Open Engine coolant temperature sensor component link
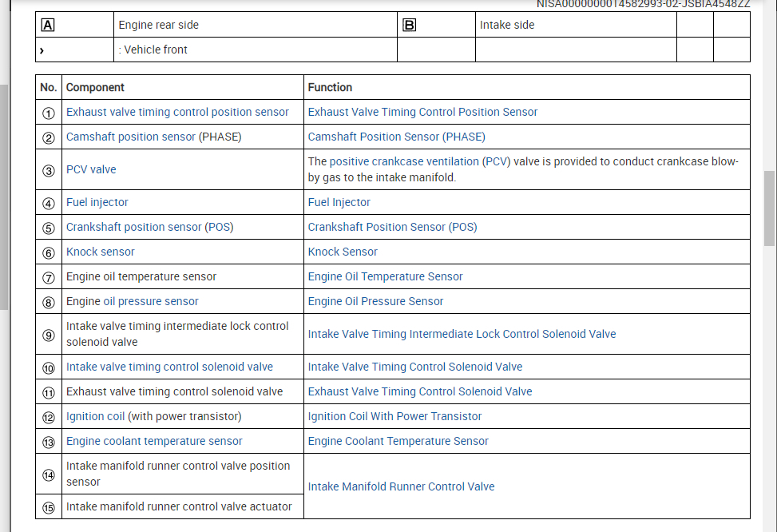This screenshot has width=777, height=532. (x=154, y=441)
